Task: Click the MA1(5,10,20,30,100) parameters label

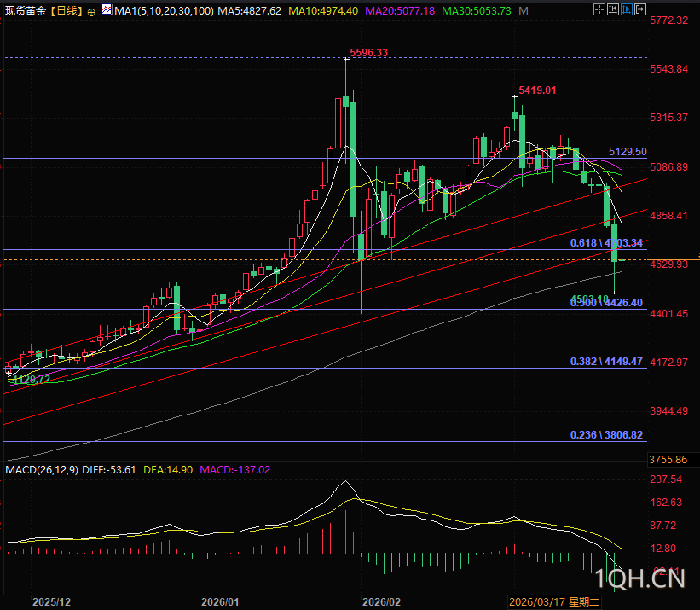Action: tap(164, 11)
